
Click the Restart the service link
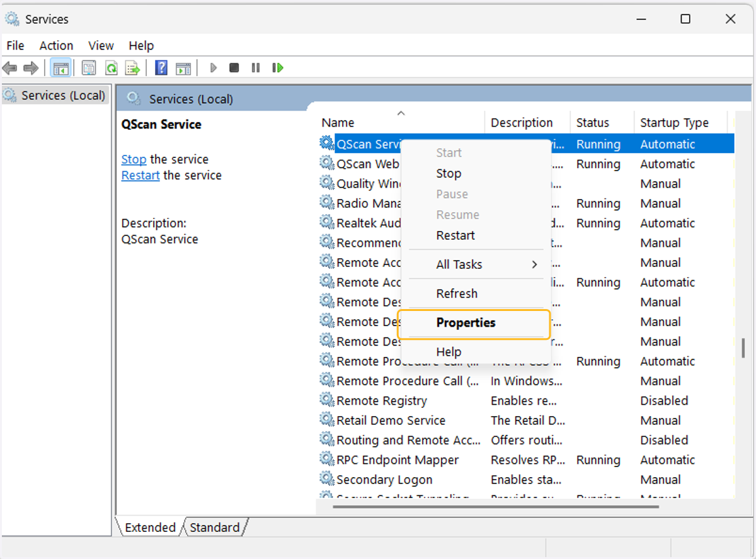pos(140,176)
